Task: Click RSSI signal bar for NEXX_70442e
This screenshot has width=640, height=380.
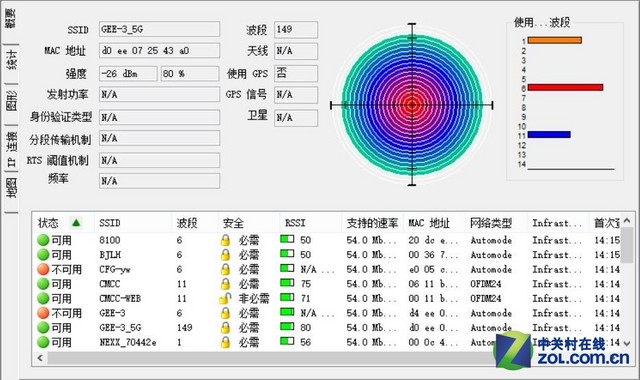Action: tap(287, 341)
